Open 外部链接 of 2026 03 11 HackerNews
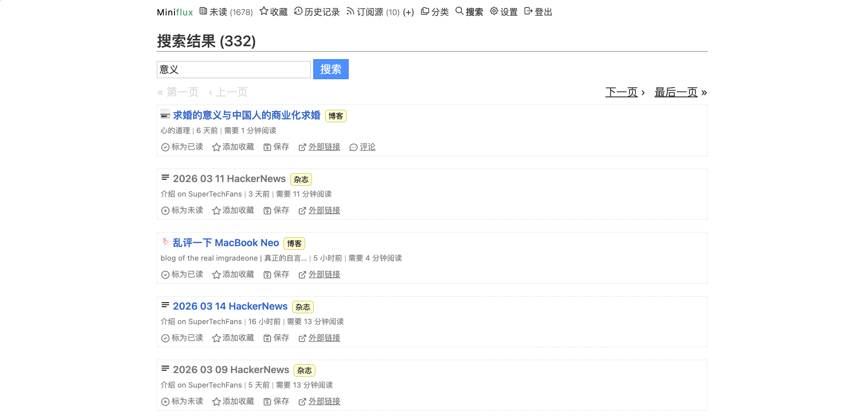The width and height of the screenshot is (868, 419). tap(319, 210)
